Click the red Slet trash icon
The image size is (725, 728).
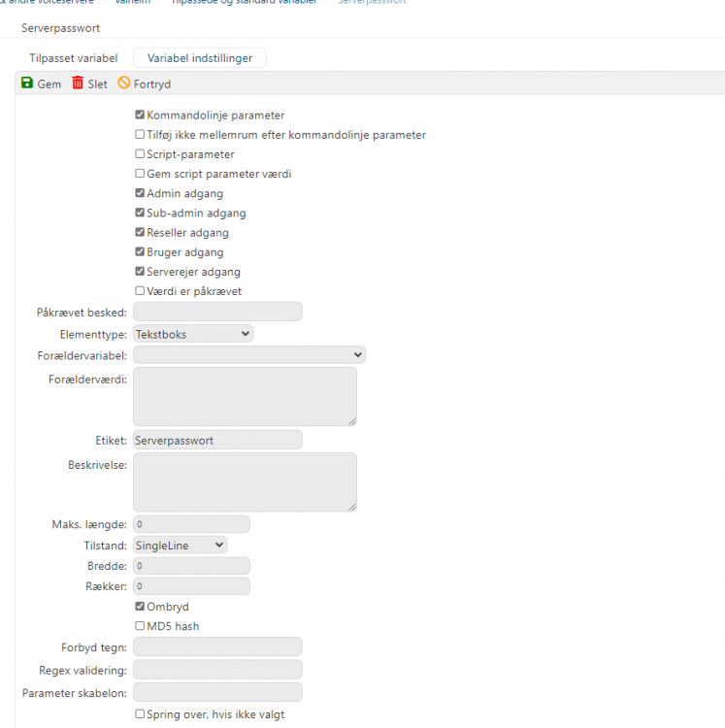[78, 83]
